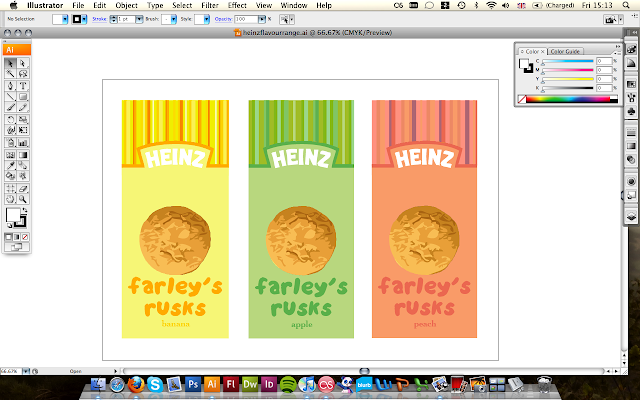Select the Pen tool
The height and width of the screenshot is (400, 640).
[11, 86]
